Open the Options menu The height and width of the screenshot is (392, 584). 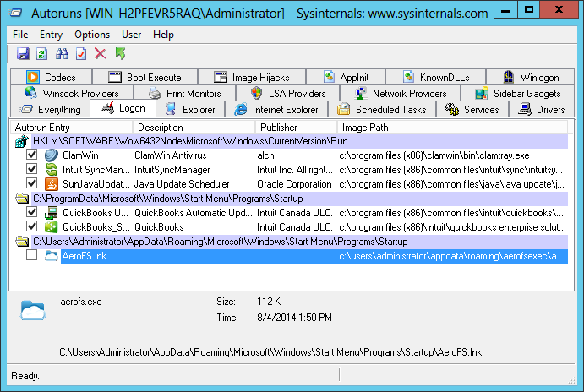point(92,35)
